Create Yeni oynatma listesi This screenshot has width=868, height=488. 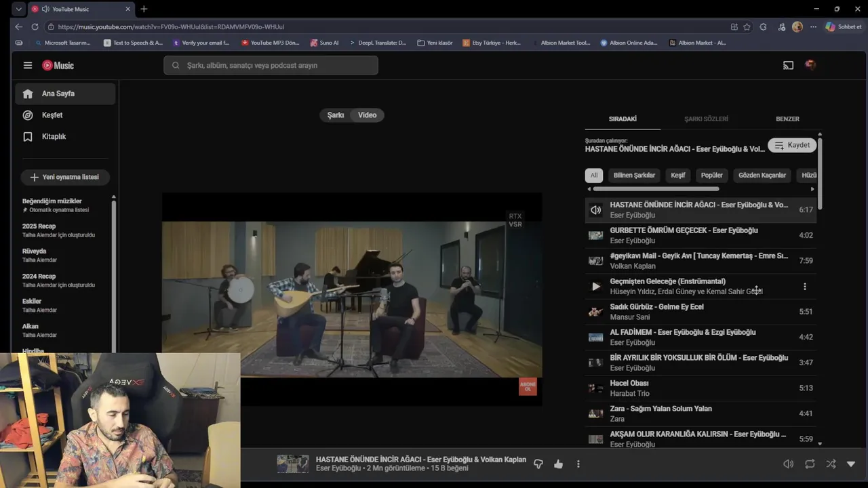(65, 177)
